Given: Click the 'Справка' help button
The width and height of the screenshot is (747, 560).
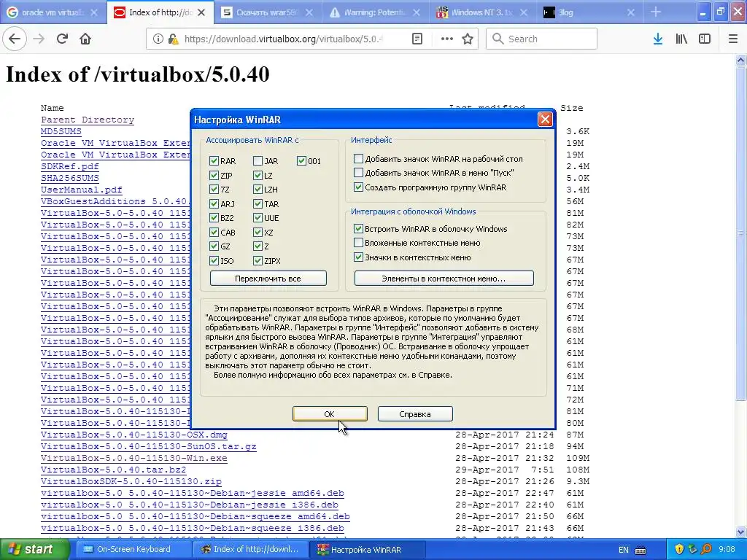Looking at the screenshot, I should coord(415,414).
